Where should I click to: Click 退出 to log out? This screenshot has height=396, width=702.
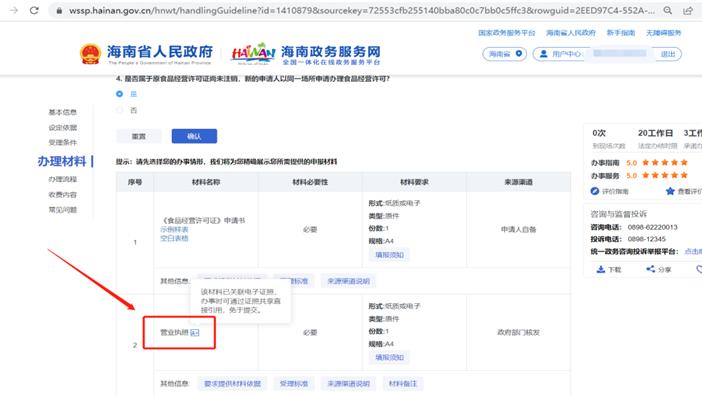pyautogui.click(x=668, y=54)
